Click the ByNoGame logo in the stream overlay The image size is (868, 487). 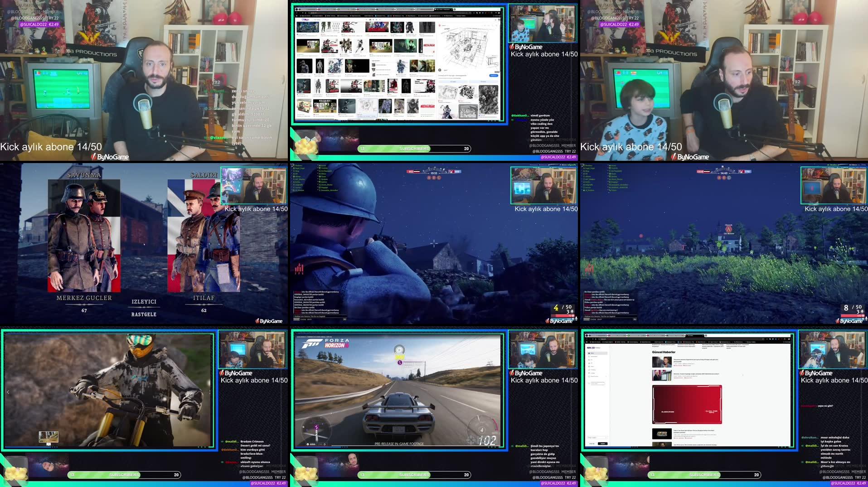pos(110,157)
